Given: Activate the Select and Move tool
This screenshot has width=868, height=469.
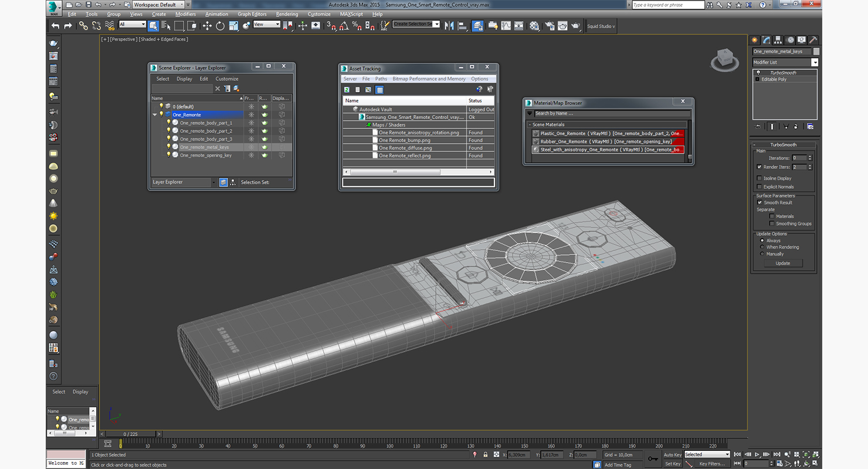Looking at the screenshot, I should pos(207,26).
